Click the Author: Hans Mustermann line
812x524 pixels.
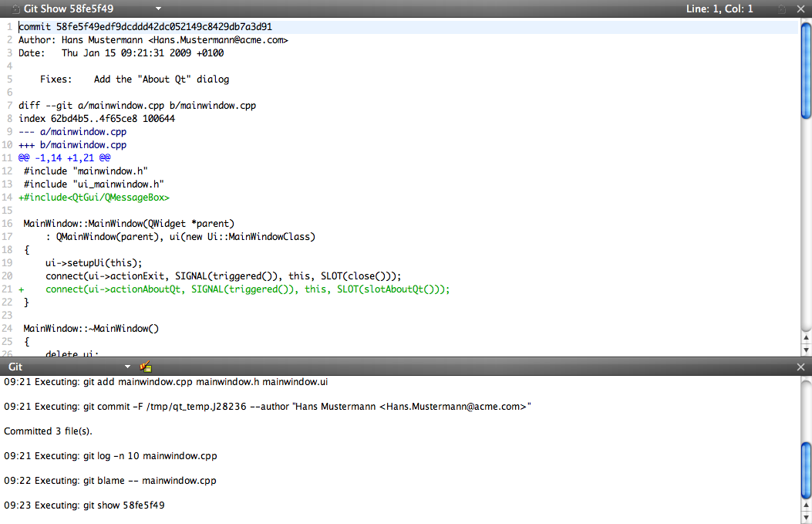coord(153,40)
